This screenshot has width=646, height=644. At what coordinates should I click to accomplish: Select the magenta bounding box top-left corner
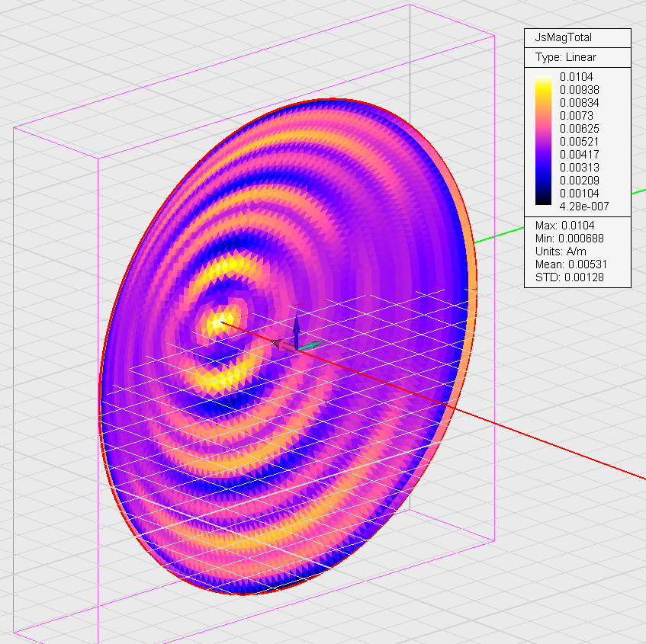pyautogui.click(x=15, y=129)
